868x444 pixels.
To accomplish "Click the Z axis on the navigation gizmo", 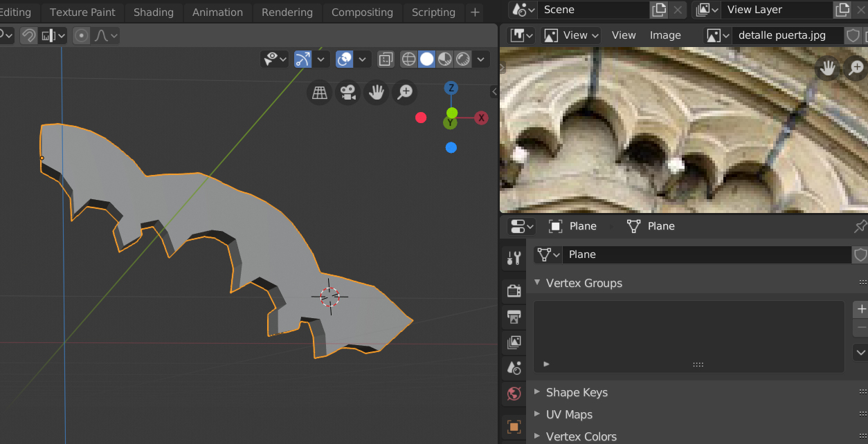I will 451,88.
